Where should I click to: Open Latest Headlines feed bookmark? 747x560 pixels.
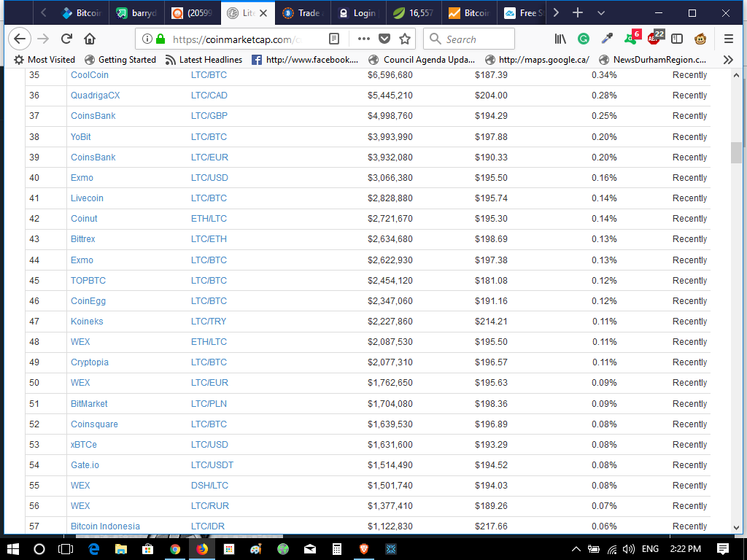(204, 60)
